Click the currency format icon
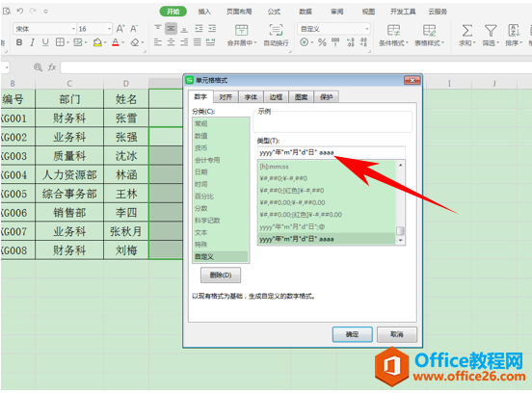Viewport: 532px width, 393px height. 304,42
